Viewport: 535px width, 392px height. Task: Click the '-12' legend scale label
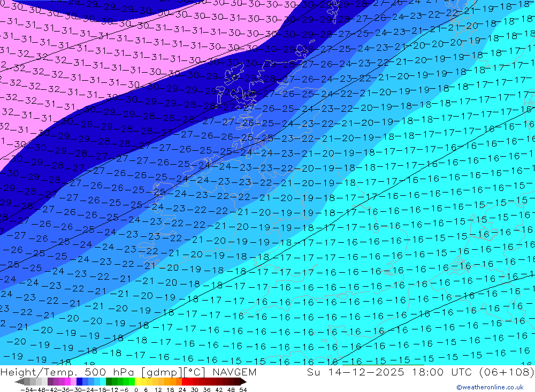(x=112, y=390)
